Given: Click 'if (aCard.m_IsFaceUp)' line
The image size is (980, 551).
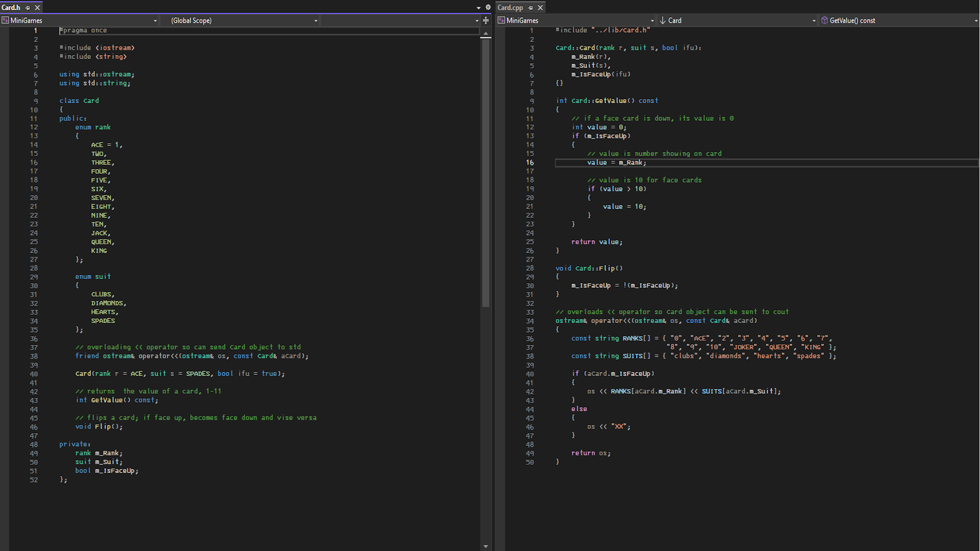Looking at the screenshot, I should point(612,373).
